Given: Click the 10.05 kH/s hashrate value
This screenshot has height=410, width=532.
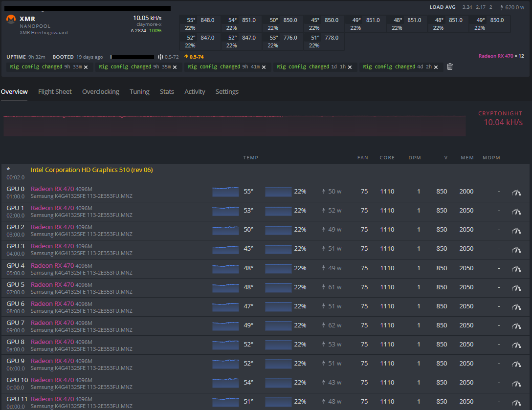Looking at the screenshot, I should [147, 18].
